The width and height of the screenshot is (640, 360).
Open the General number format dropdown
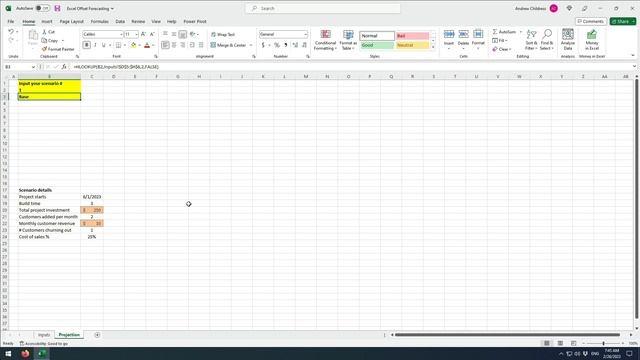click(305, 34)
